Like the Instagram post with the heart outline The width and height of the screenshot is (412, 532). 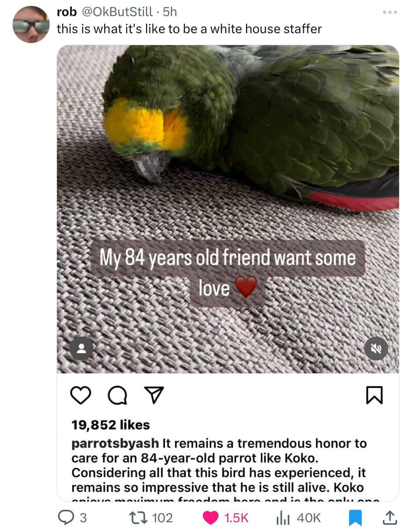tap(81, 395)
